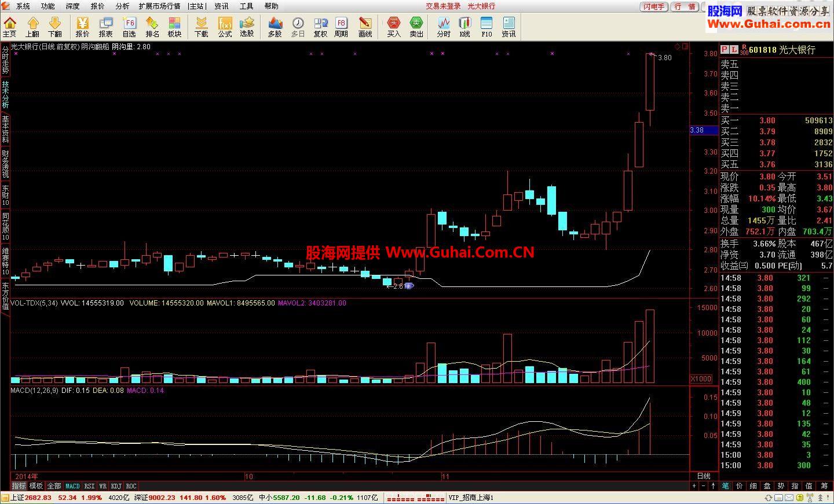Image resolution: width=834 pixels, height=504 pixels.
Task: Click the 下翻 page-down arrow icon
Action: tap(55, 27)
